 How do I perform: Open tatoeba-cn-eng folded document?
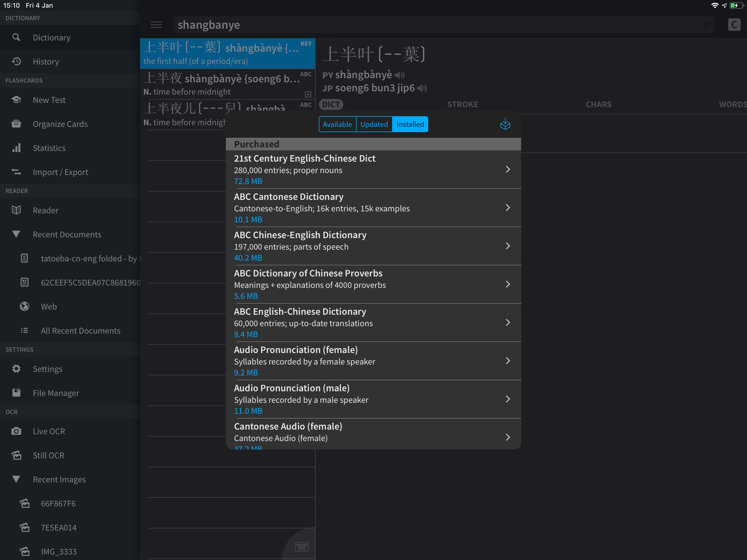(70, 258)
